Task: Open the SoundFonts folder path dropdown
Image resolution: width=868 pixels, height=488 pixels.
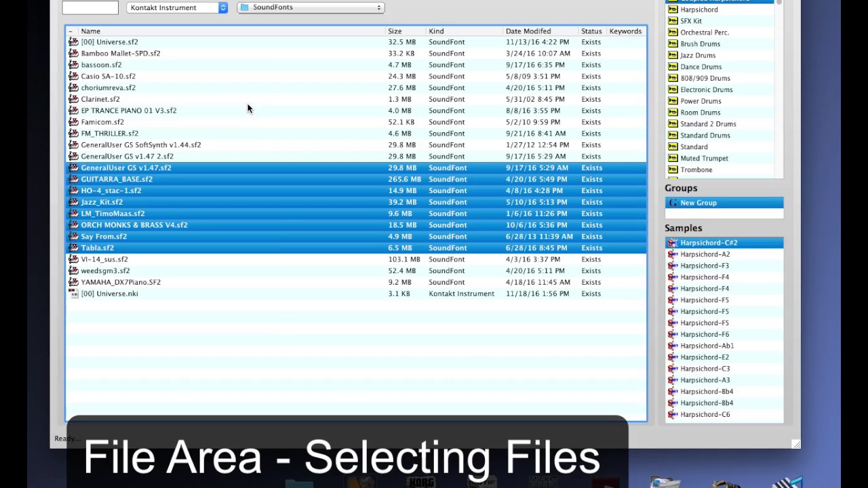Action: 311,7
